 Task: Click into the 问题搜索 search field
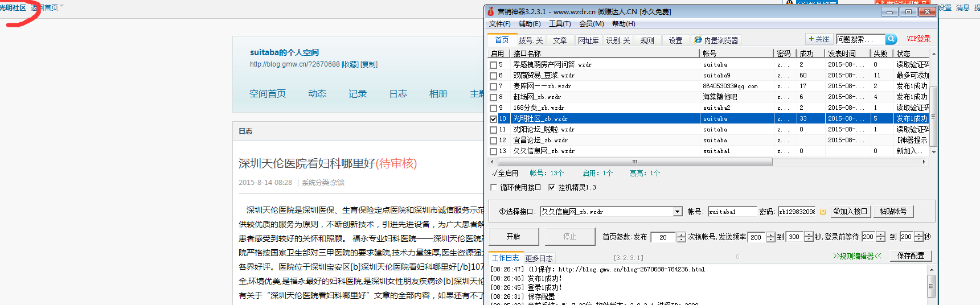[860, 39]
